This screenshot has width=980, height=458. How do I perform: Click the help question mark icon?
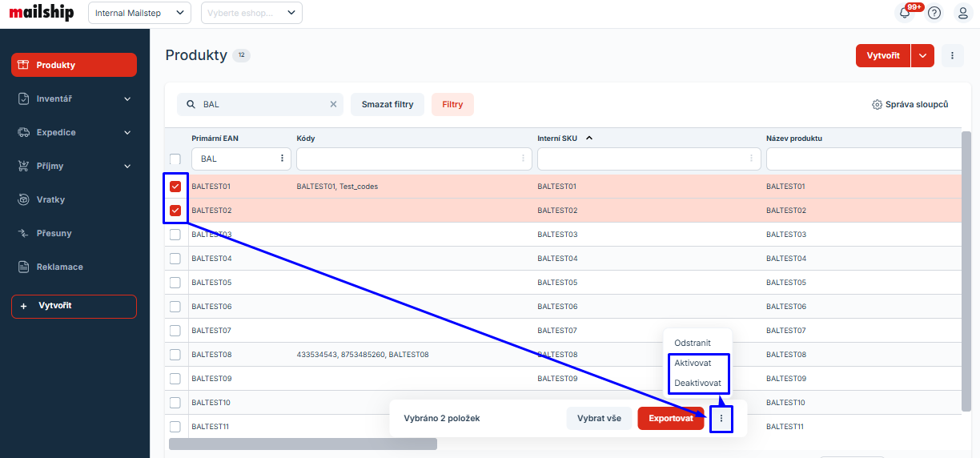tap(934, 13)
